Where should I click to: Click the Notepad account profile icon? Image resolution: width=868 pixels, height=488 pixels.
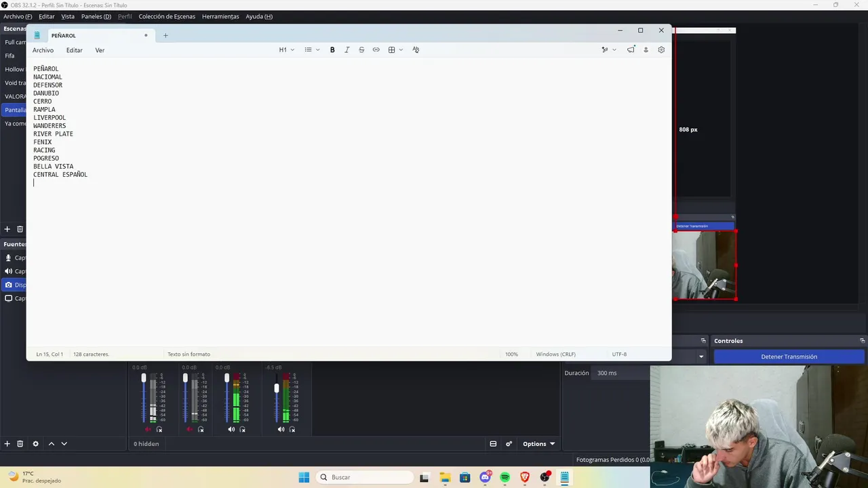coord(646,49)
